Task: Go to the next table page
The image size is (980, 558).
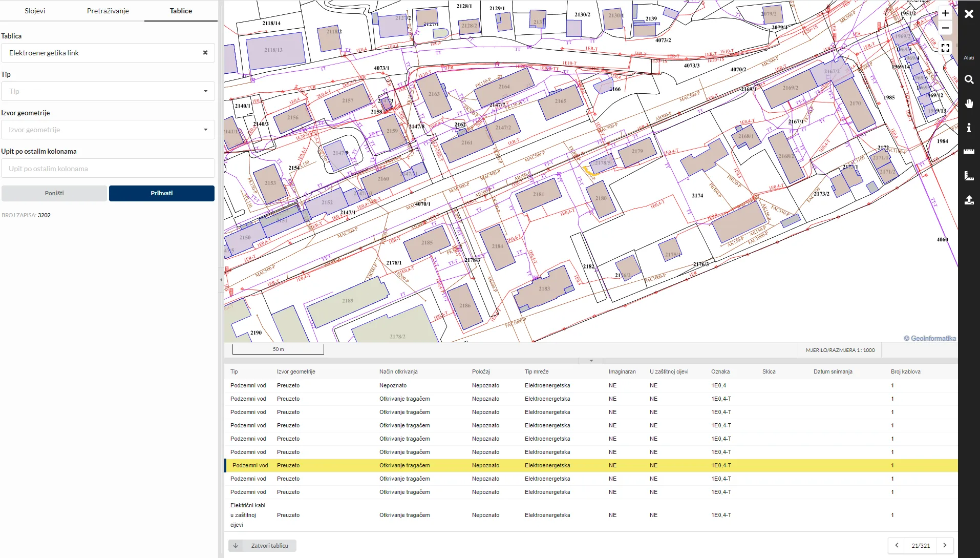Action: point(945,545)
